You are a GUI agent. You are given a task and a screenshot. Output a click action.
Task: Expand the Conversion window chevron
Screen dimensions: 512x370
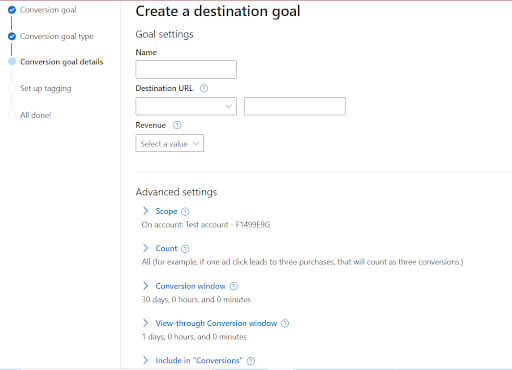pos(146,286)
